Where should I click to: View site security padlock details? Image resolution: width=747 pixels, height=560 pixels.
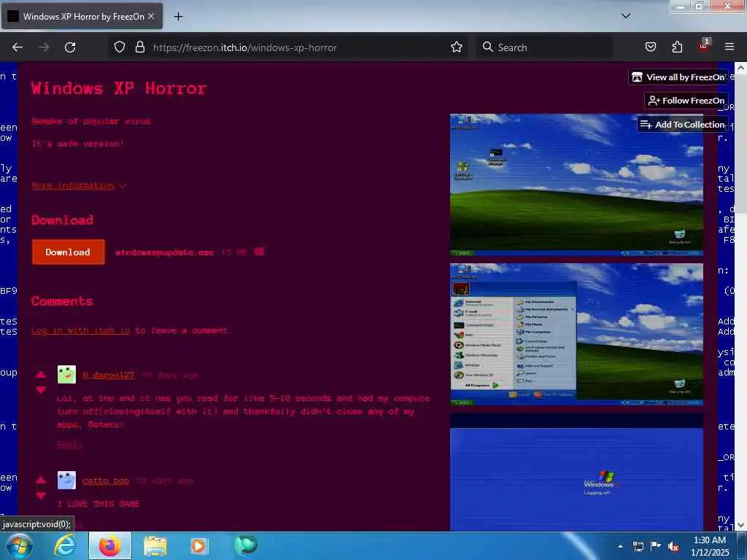coord(139,47)
